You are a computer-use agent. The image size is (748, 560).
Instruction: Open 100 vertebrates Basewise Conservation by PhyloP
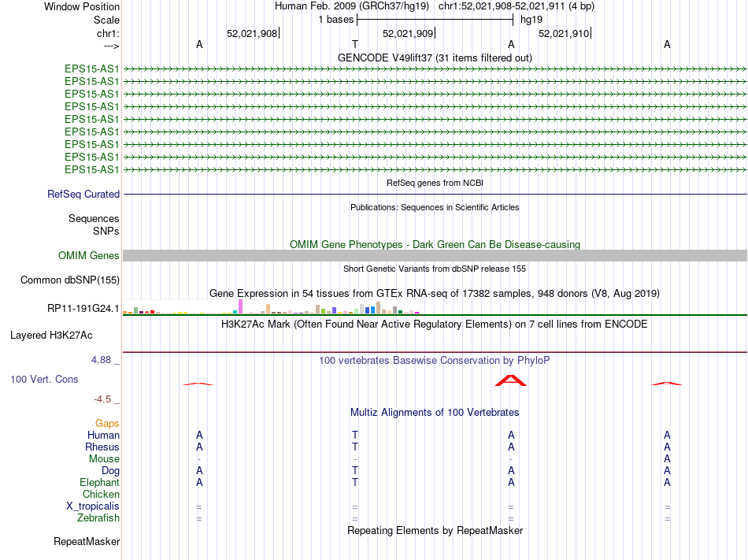(x=435, y=360)
